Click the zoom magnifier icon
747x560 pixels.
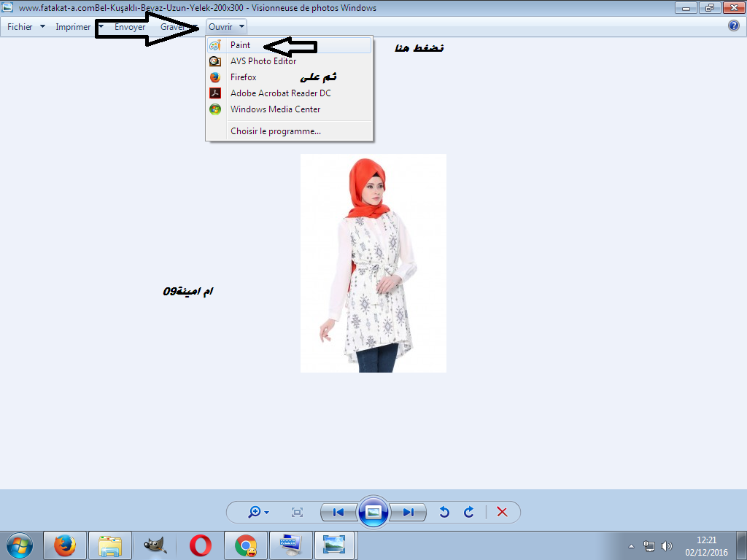[x=255, y=513]
